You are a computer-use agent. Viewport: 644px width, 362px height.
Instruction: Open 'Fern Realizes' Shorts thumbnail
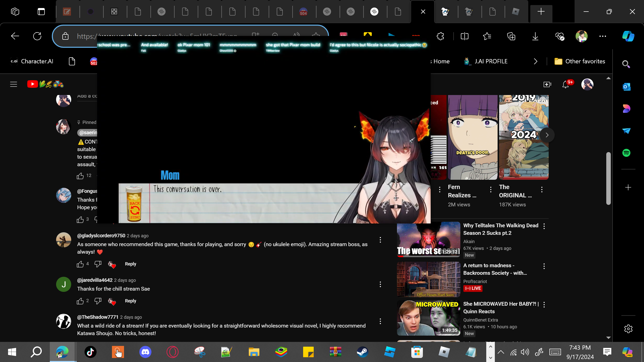pyautogui.click(x=472, y=137)
